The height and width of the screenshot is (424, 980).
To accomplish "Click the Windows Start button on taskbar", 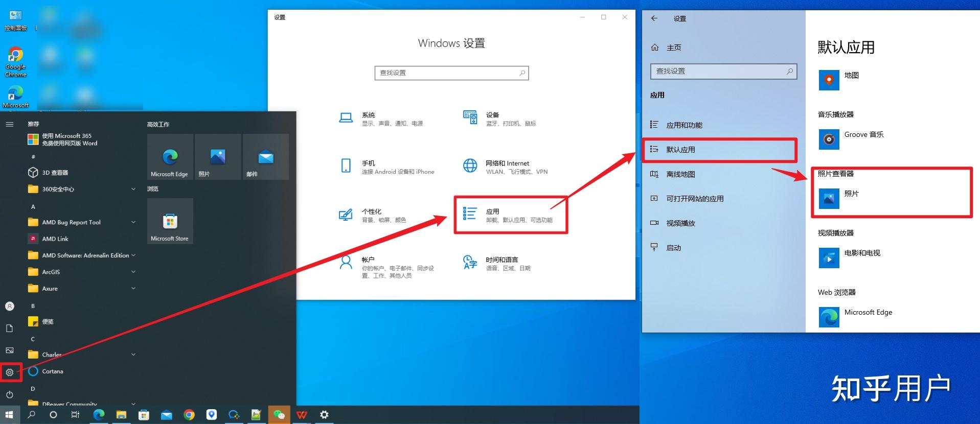I will pos(9,415).
